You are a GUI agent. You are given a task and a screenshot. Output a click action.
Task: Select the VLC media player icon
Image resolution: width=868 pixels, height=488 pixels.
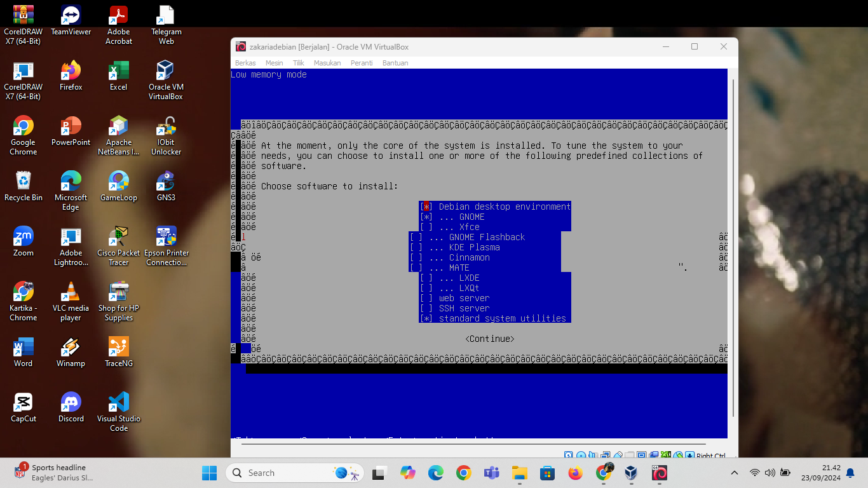point(71,302)
